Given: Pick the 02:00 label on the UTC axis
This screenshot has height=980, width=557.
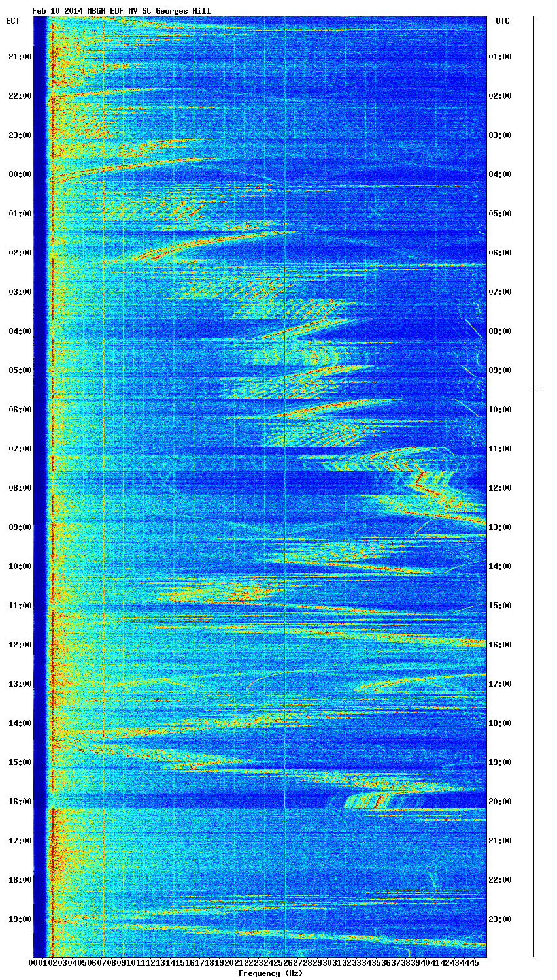Looking at the screenshot, I should coord(500,96).
